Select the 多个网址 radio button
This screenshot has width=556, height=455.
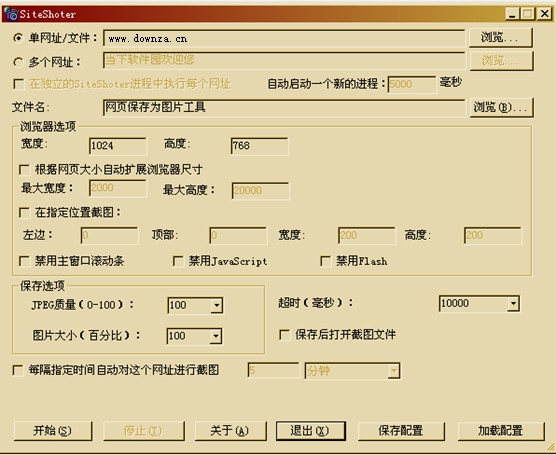pyautogui.click(x=18, y=62)
